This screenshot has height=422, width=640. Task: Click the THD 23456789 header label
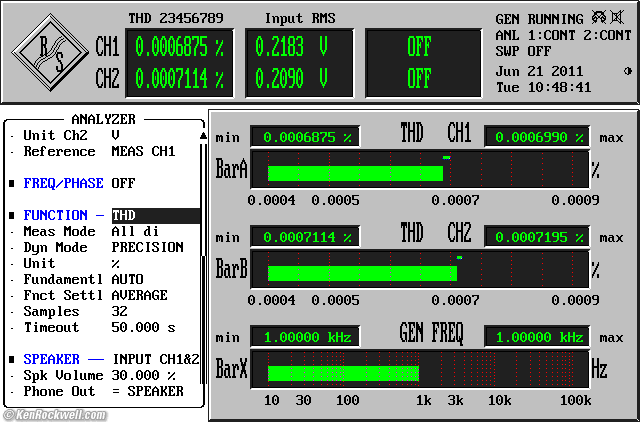pyautogui.click(x=176, y=18)
